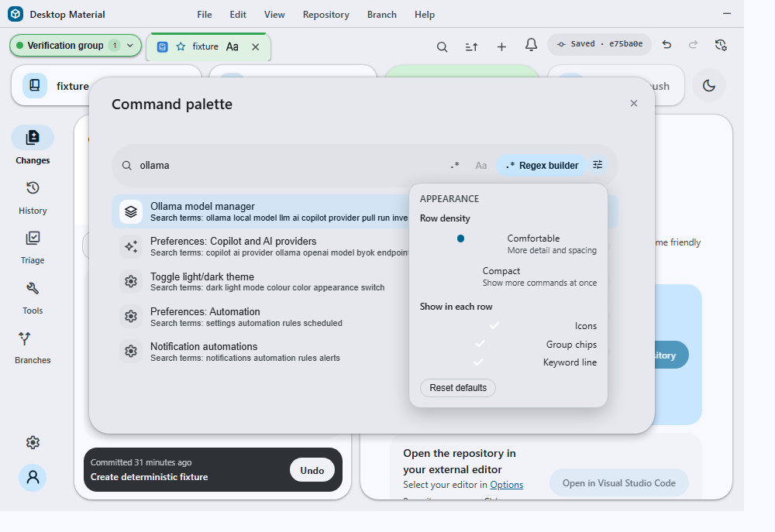This screenshot has width=775, height=532.
Task: Open the View menu
Action: pos(274,15)
